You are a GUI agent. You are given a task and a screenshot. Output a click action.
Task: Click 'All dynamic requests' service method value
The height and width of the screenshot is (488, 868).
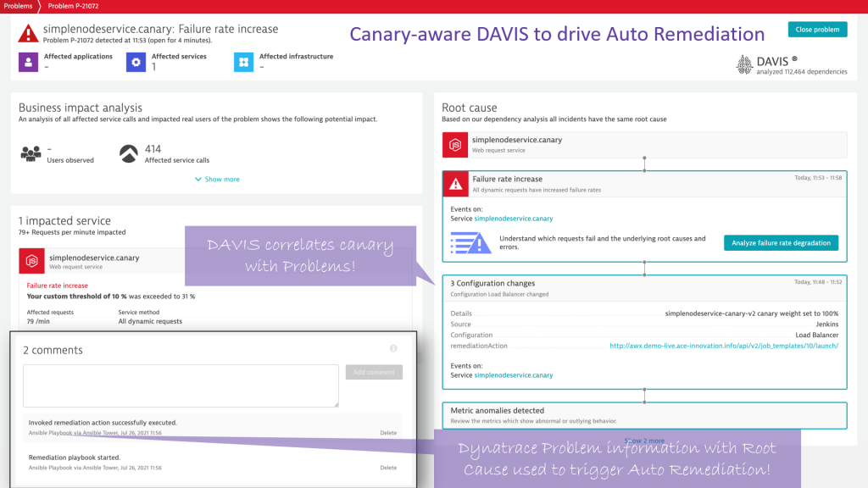(x=150, y=321)
